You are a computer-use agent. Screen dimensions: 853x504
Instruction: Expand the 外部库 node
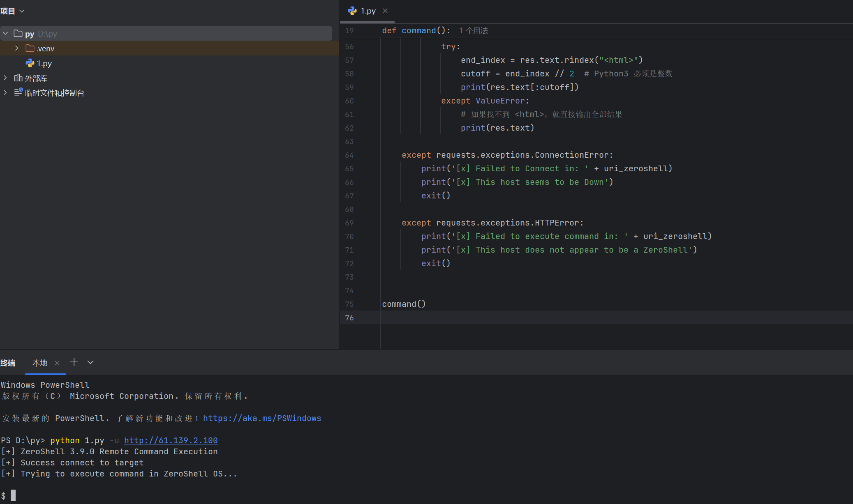5,78
